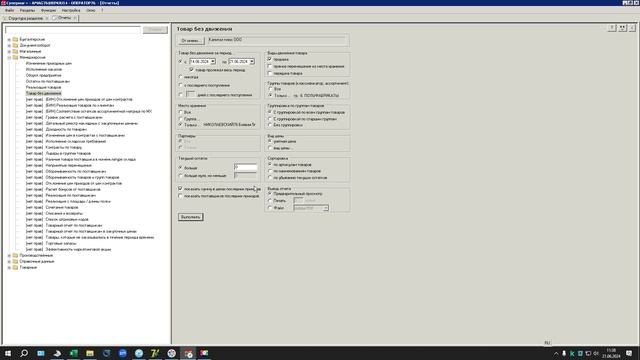Open the notification center icon

tap(629, 353)
